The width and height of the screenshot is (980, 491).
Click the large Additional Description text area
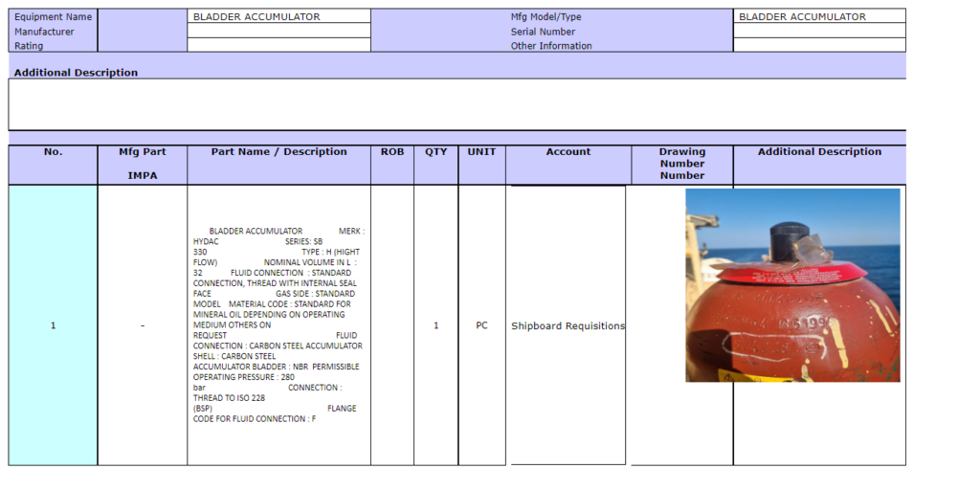[457, 104]
